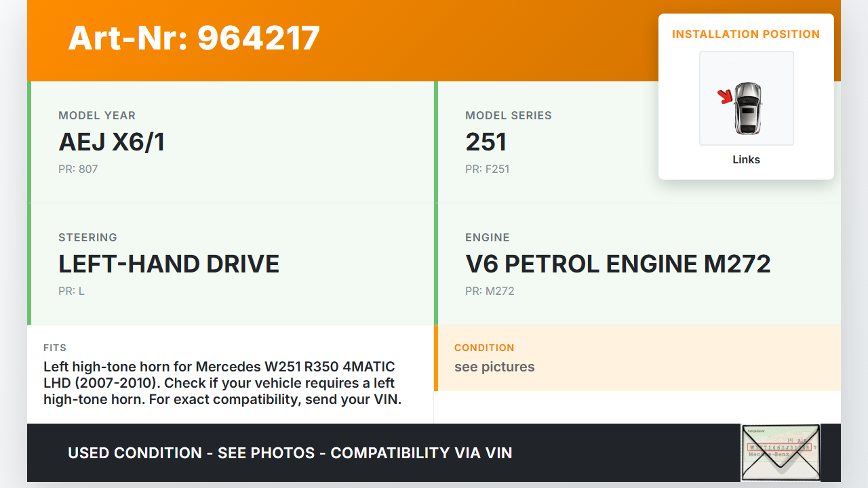Click the 'see pictures' condition text

(x=494, y=367)
